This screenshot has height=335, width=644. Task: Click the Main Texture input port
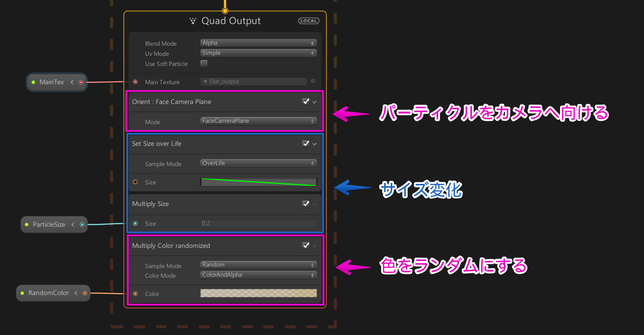pos(135,82)
